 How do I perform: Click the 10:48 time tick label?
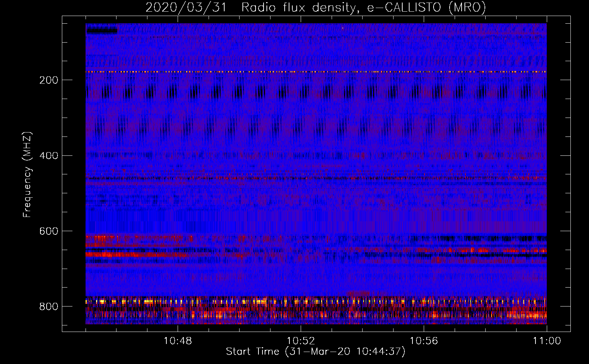pyautogui.click(x=178, y=341)
